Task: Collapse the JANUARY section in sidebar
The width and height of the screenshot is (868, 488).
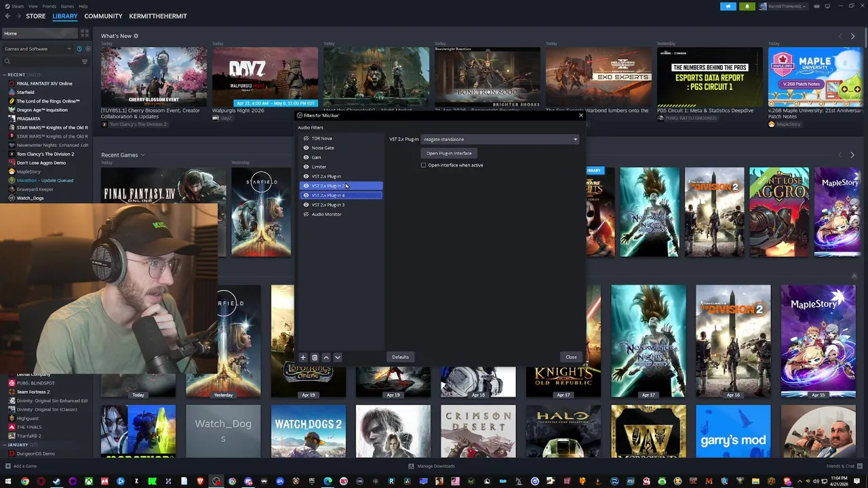Action: pyautogui.click(x=4, y=445)
